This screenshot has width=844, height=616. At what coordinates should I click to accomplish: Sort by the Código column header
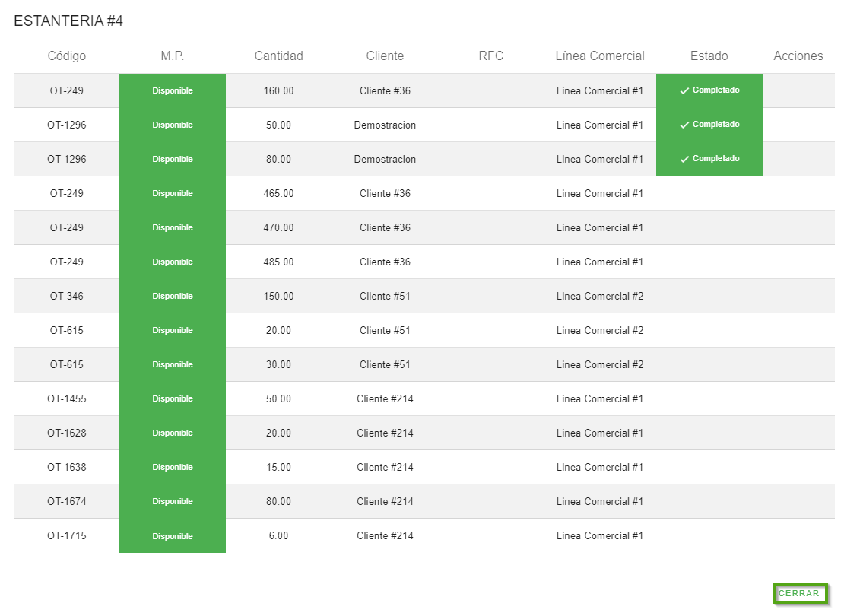point(67,56)
